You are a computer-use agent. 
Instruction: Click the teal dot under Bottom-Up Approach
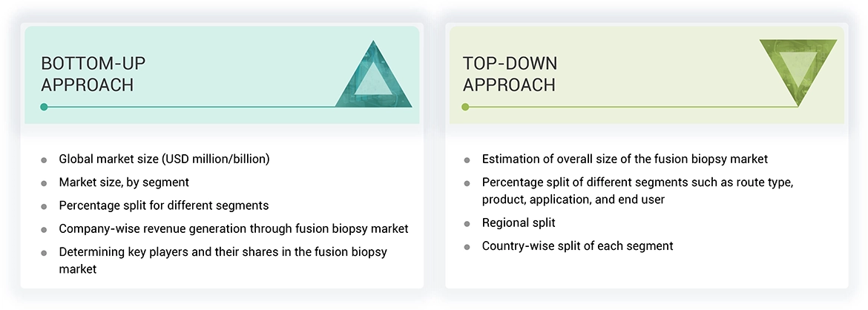click(x=45, y=107)
